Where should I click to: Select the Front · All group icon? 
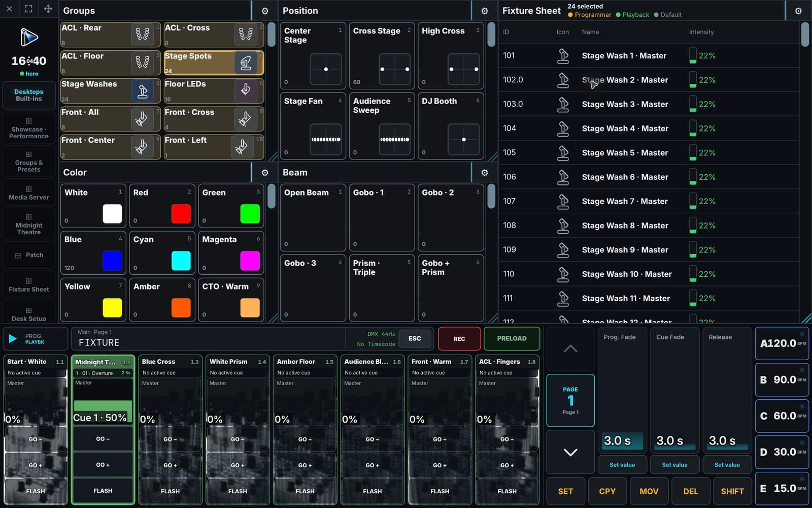point(142,119)
